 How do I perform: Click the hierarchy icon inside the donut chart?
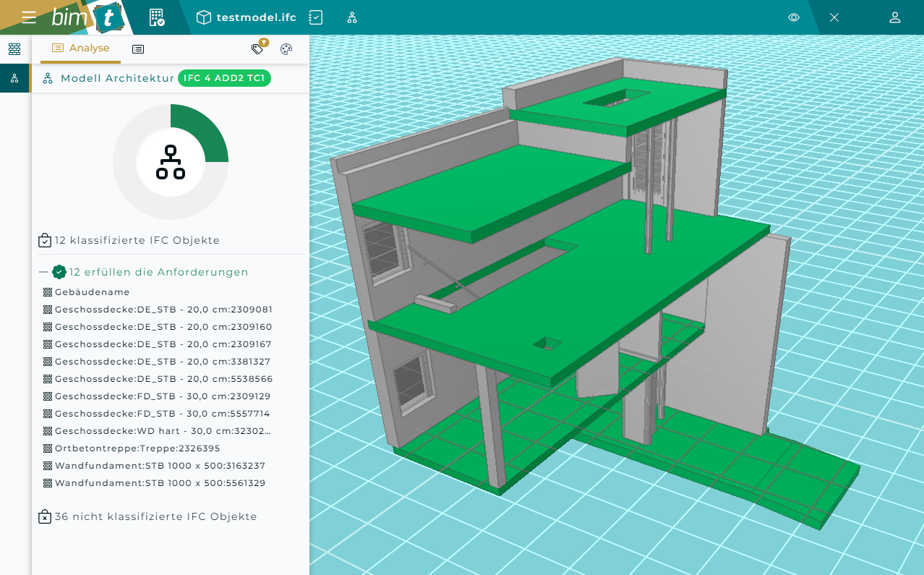(171, 162)
